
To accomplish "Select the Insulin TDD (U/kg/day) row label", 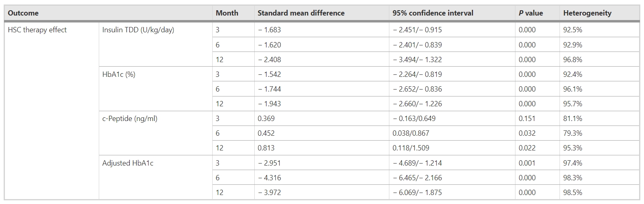I will 138,30.
